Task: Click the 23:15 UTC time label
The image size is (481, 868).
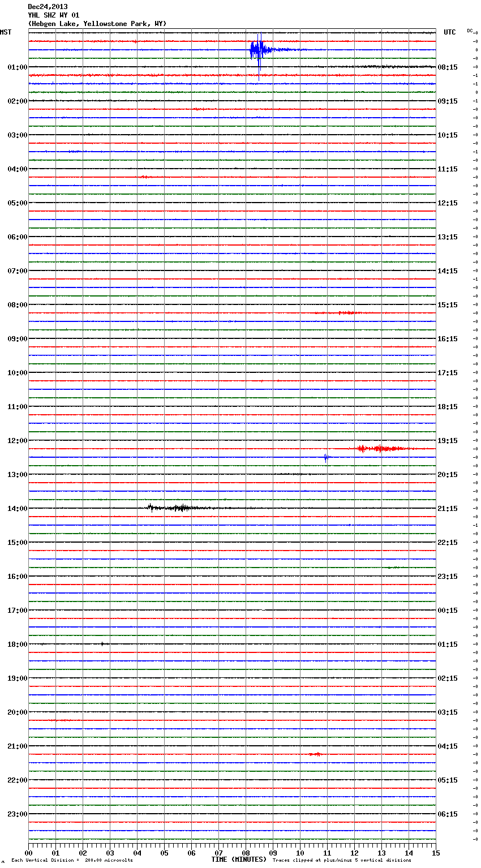Action: click(448, 577)
